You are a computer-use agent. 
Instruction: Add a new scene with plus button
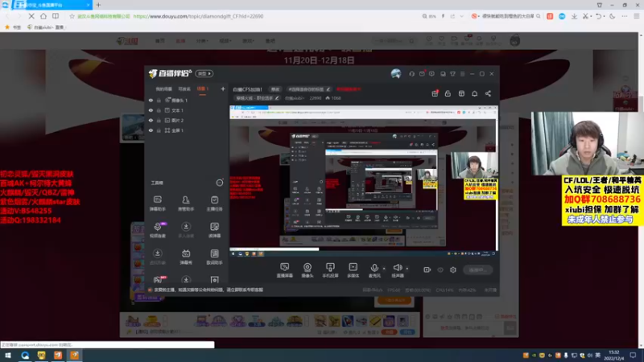point(223,88)
